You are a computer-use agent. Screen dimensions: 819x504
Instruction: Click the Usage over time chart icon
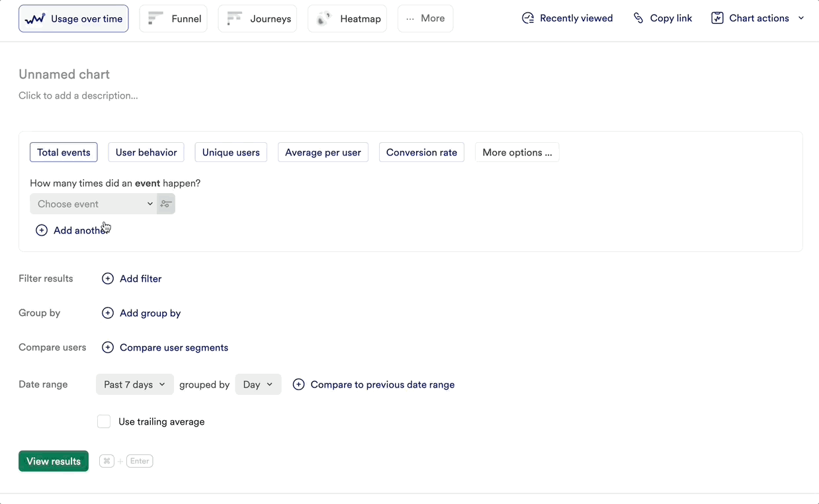point(36,18)
